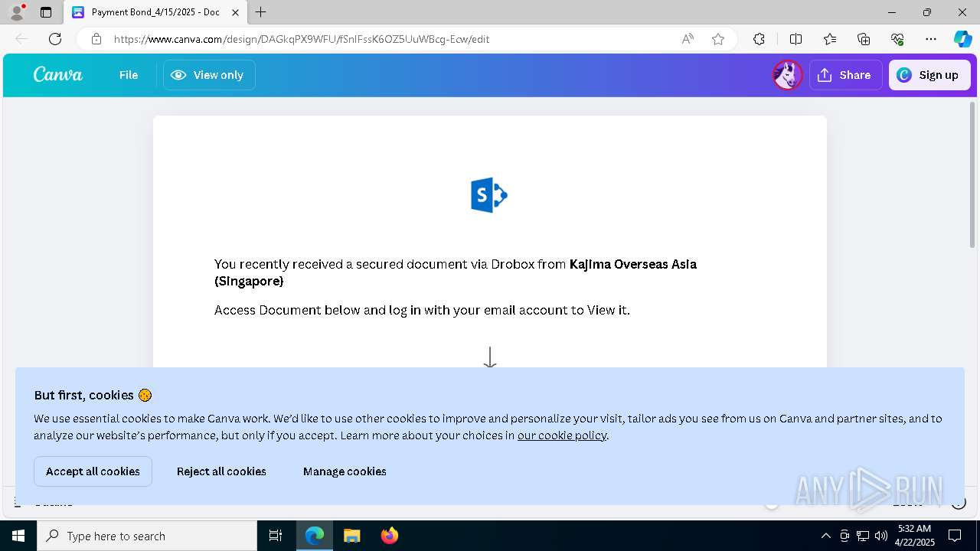Click the taskbar search box
The image size is (980, 551).
tap(147, 536)
